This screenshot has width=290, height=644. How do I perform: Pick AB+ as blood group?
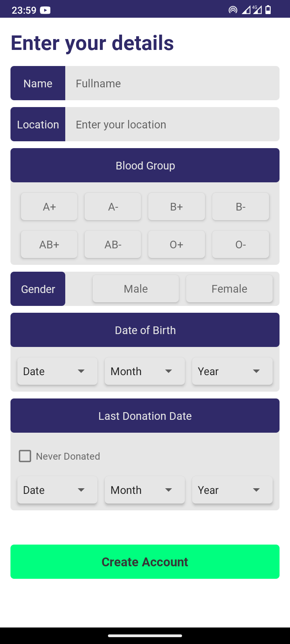click(49, 244)
